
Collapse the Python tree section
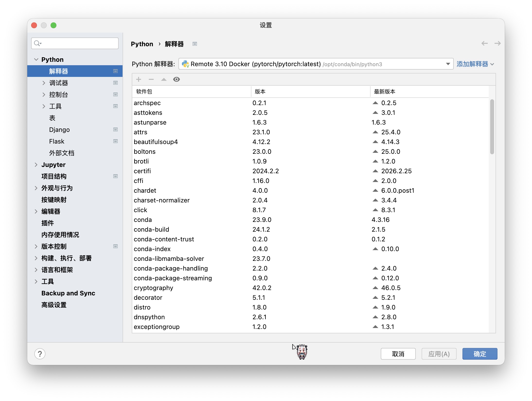[x=36, y=59]
